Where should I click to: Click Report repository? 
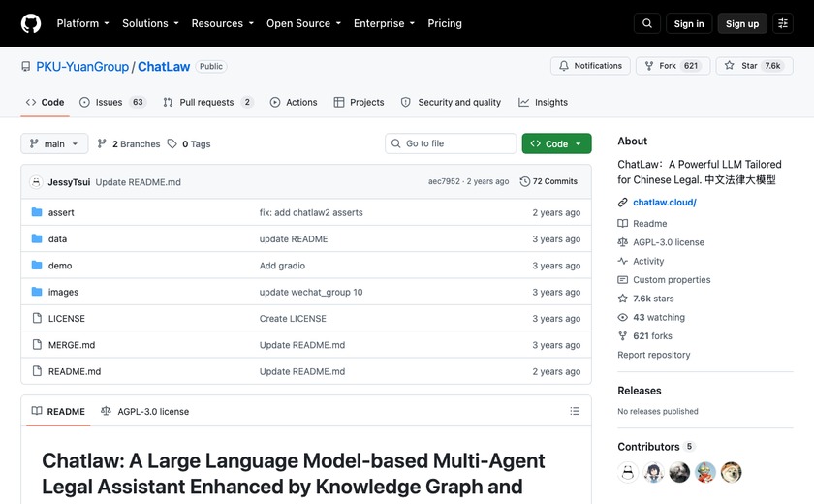point(653,355)
